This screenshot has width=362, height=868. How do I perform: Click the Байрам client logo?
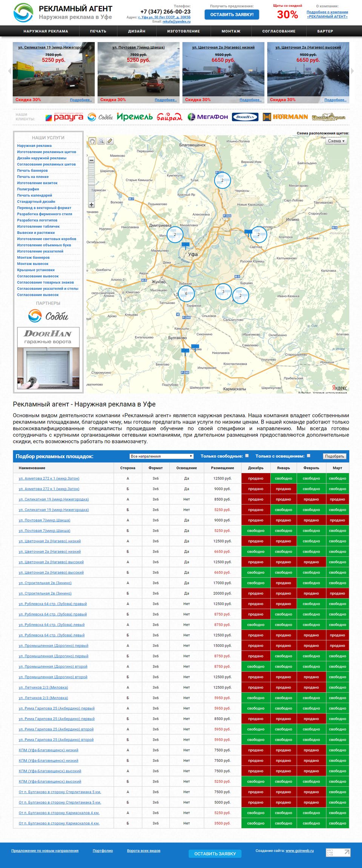169,117
